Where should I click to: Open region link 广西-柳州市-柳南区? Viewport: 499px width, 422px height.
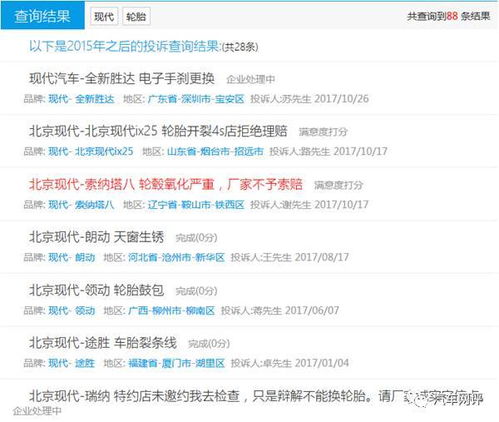172,311
